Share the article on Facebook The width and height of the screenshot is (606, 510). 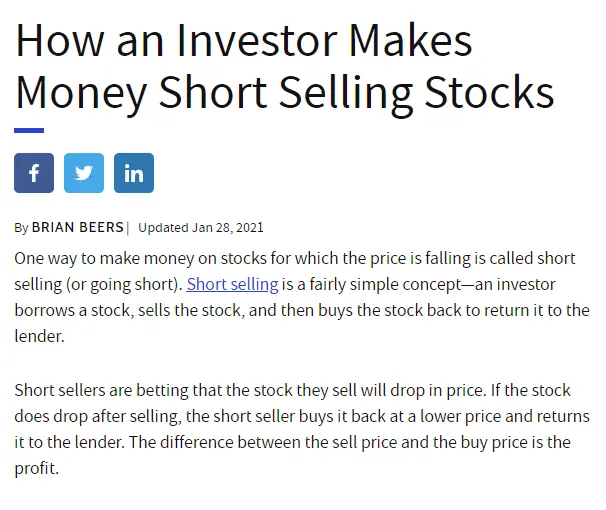(34, 173)
